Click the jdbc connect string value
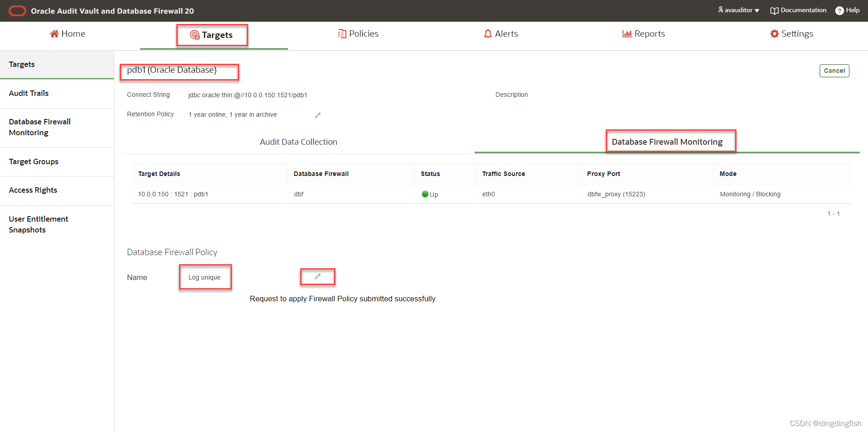 pos(248,95)
